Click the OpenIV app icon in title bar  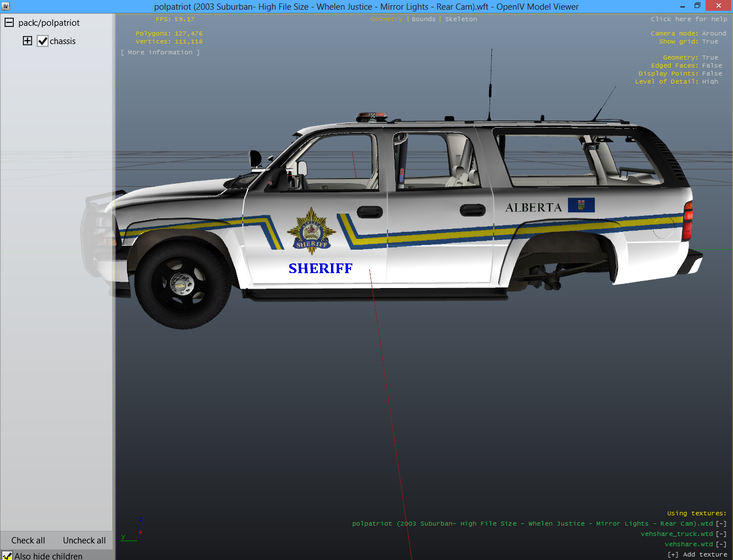coord(6,7)
